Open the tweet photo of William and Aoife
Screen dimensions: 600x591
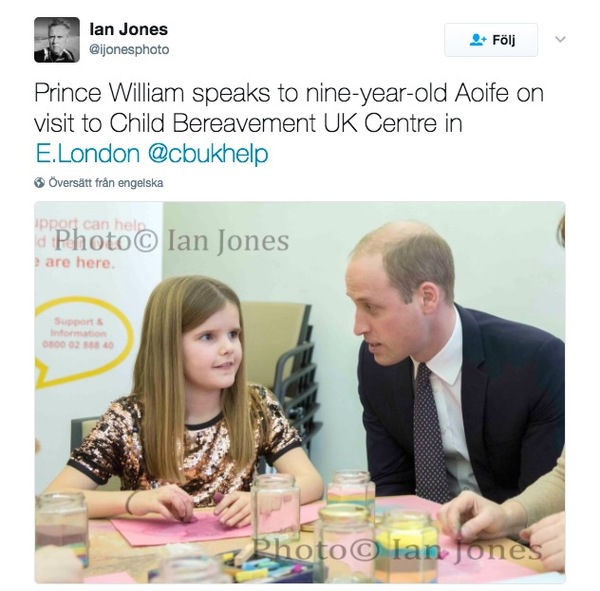pos(300,392)
